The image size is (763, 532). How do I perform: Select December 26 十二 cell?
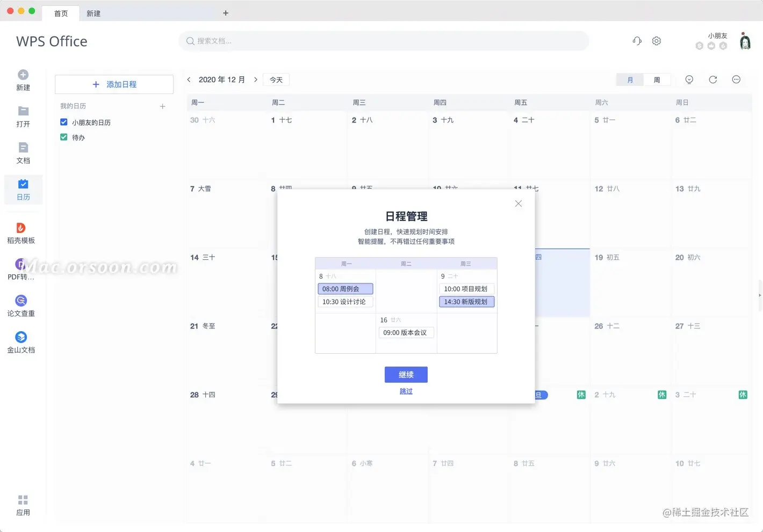630,351
